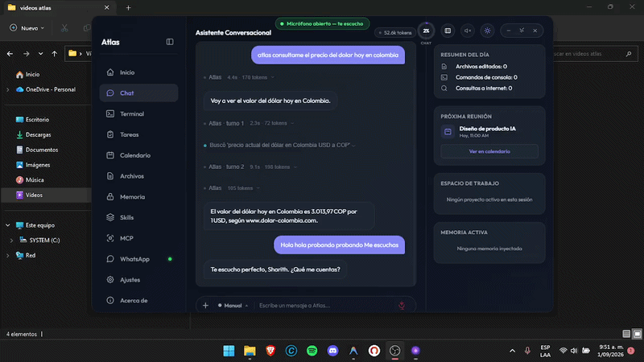Click Nuevo button in File Explorer
The width and height of the screenshot is (644, 362).
coord(27,28)
